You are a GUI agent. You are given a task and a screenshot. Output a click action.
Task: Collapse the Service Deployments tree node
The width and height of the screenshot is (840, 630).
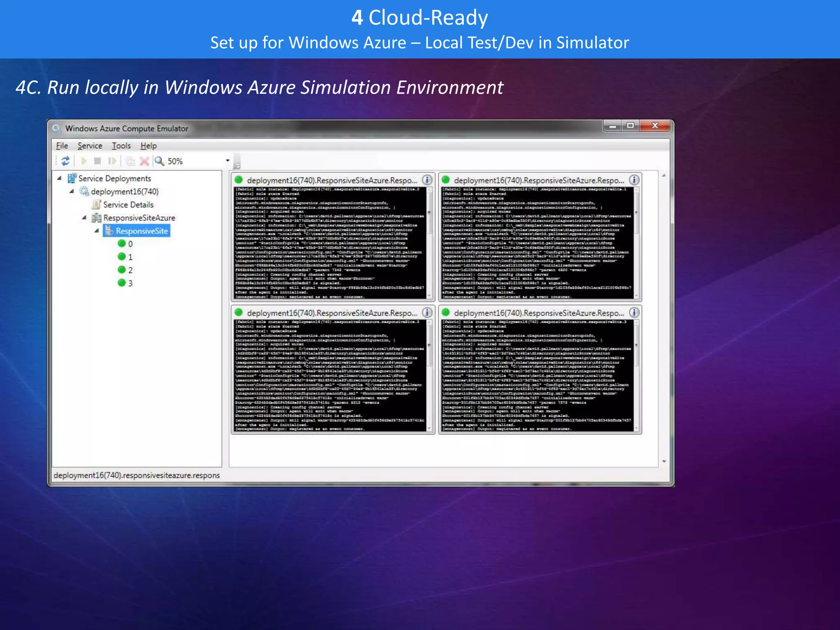pyautogui.click(x=59, y=178)
